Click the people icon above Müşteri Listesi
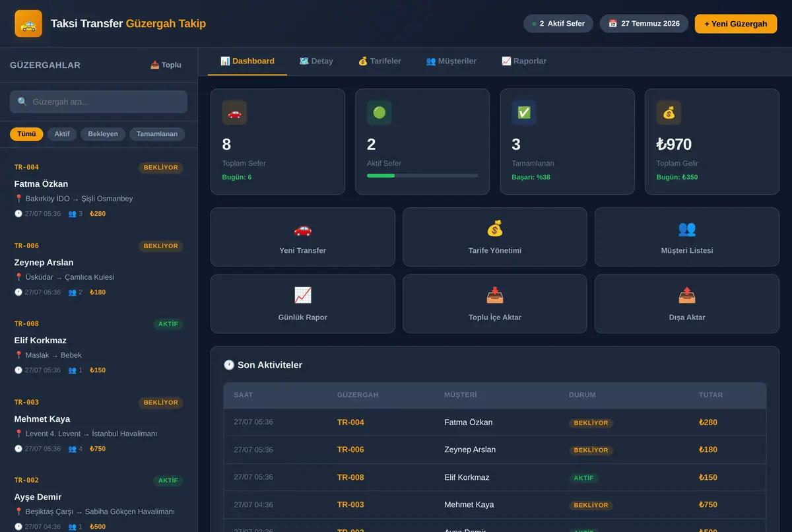792x532 pixels. pos(687,229)
